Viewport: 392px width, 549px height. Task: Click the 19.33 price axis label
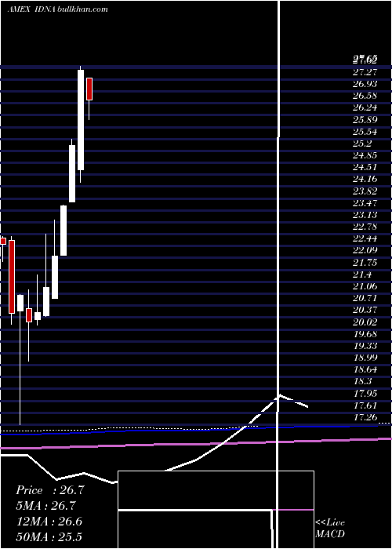[x=365, y=346]
